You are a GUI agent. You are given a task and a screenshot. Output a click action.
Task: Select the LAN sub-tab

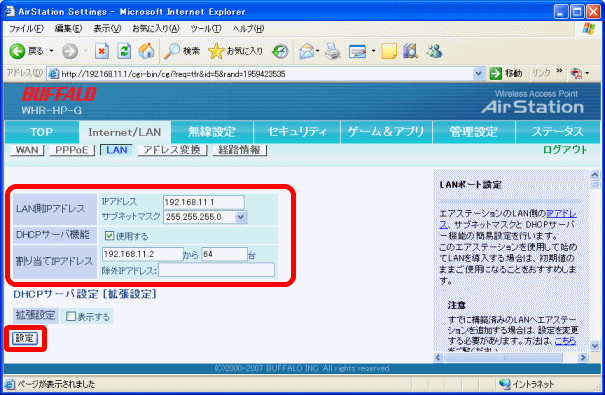(116, 150)
